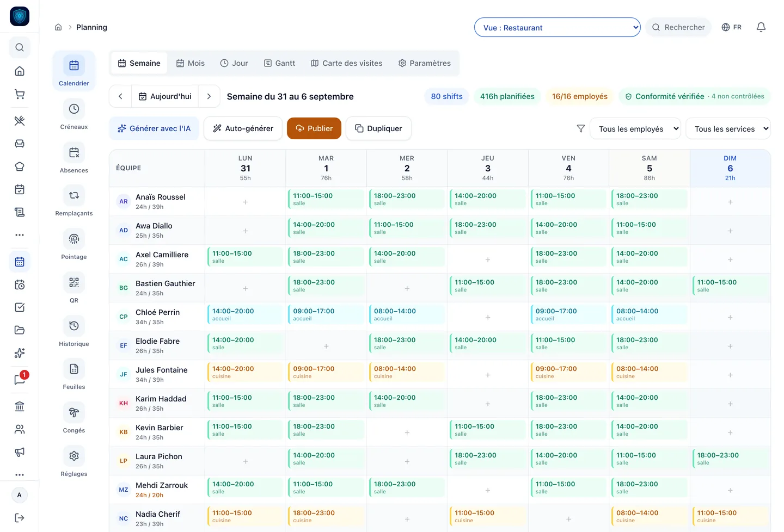Click the Auto-générer button
The width and height of the screenshot is (784, 532).
coord(243,128)
